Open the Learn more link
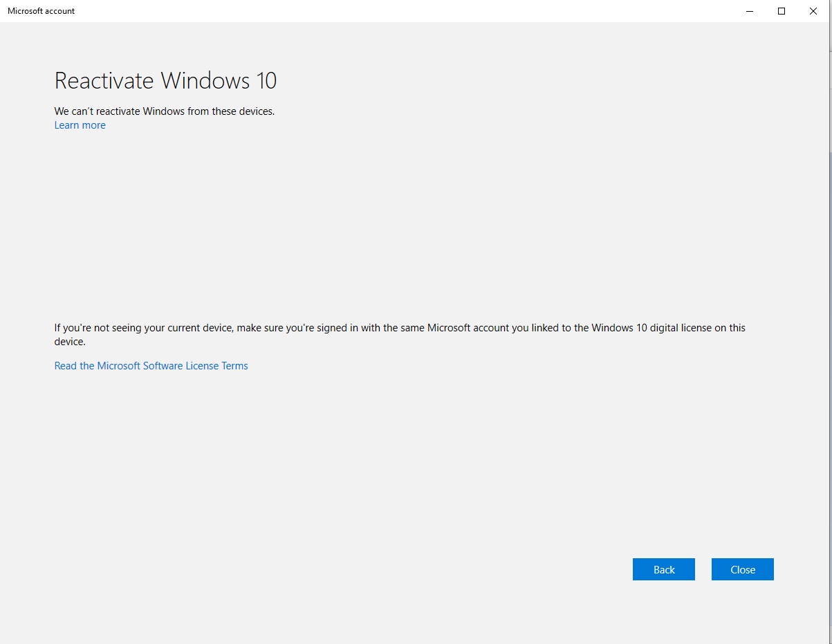The height and width of the screenshot is (644, 832). pyautogui.click(x=80, y=125)
